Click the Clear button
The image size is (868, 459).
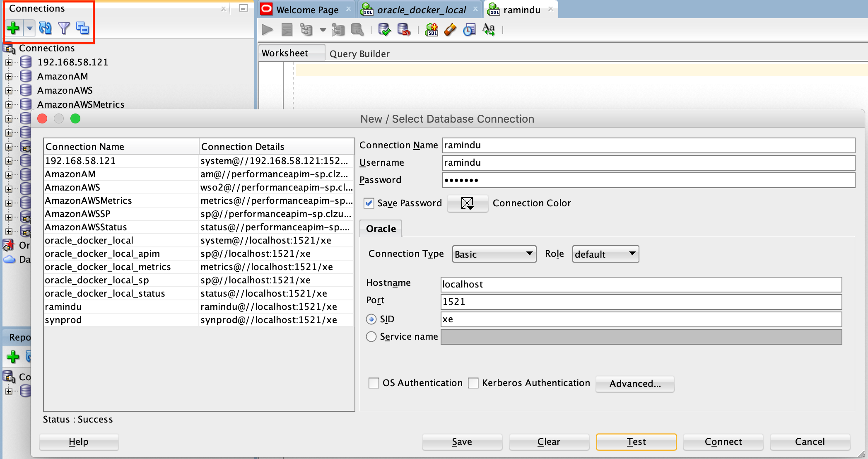point(549,442)
